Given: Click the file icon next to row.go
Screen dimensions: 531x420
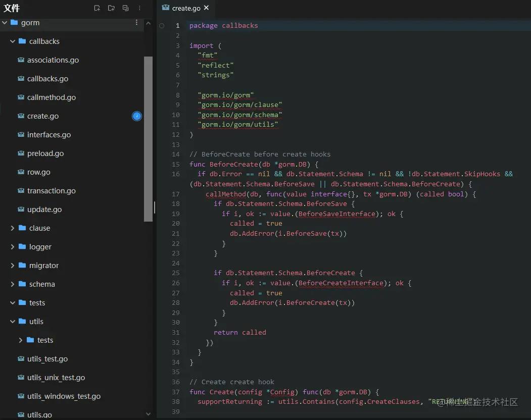Looking at the screenshot, I should pos(21,172).
